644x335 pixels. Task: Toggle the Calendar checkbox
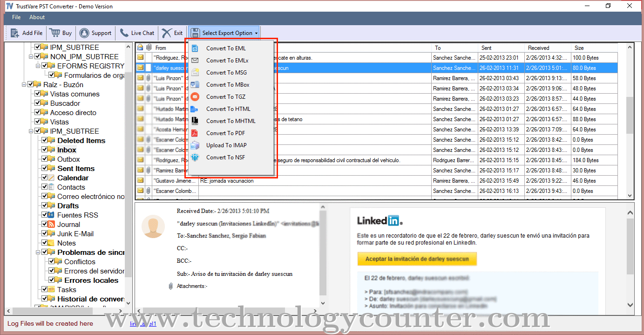(x=45, y=178)
